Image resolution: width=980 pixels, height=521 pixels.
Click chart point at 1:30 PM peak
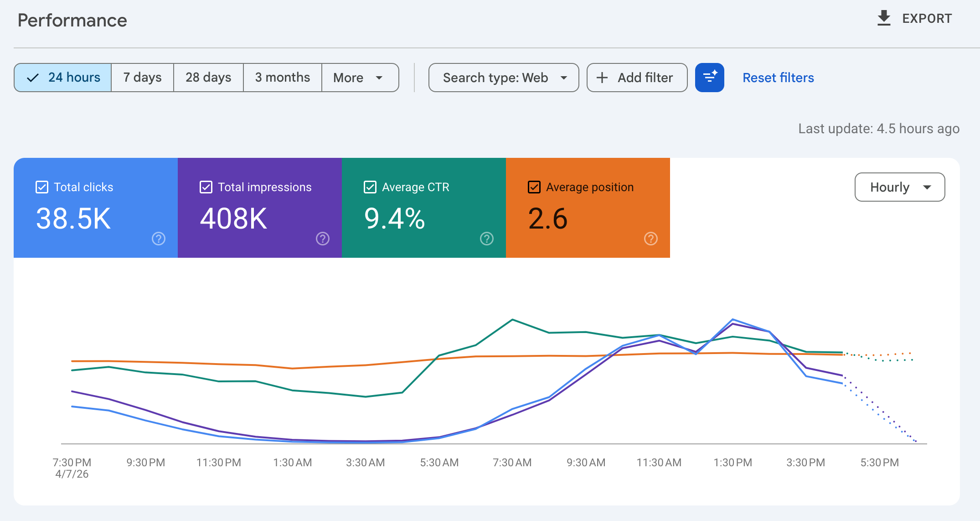point(732,320)
